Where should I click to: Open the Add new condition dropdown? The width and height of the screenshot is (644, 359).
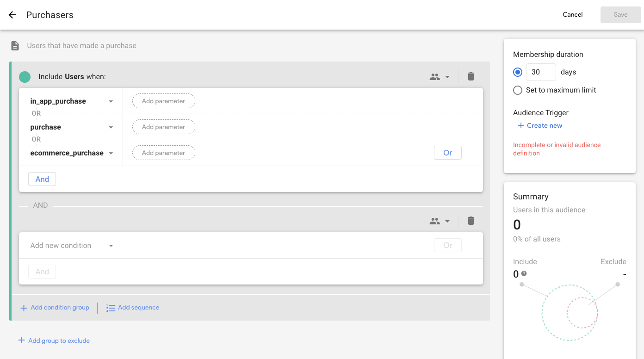click(111, 246)
